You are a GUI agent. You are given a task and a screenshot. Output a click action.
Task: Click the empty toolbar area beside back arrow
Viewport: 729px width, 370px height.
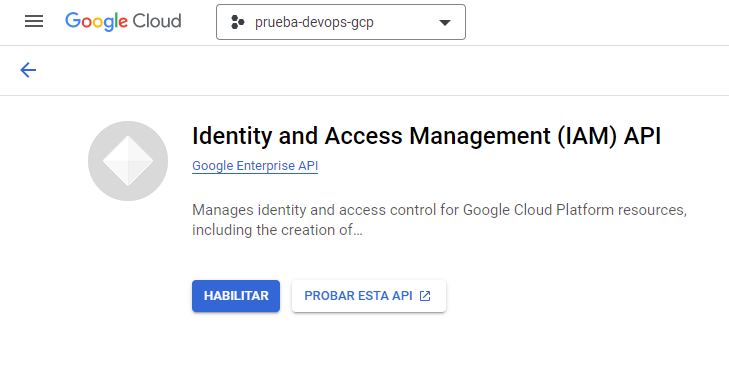[x=372, y=71]
